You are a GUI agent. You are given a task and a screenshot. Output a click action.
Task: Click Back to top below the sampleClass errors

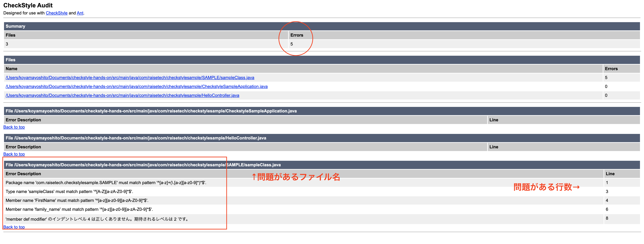tap(14, 227)
